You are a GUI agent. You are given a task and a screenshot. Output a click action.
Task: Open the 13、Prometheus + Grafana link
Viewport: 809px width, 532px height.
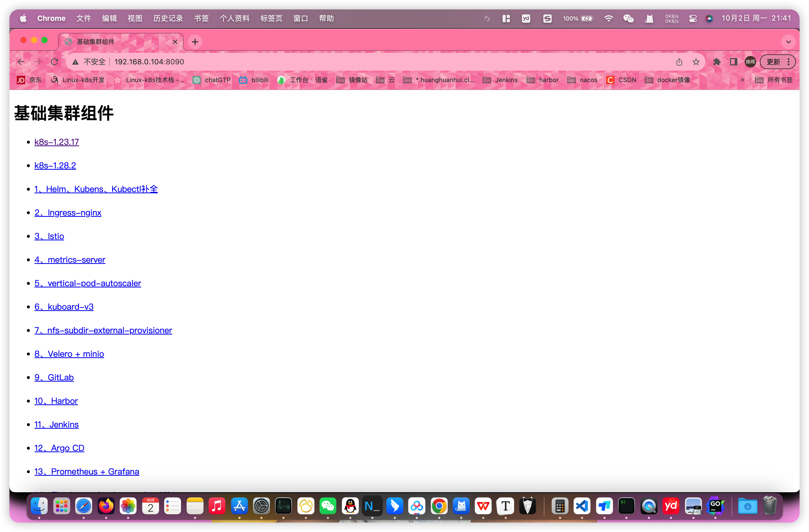[x=87, y=472]
